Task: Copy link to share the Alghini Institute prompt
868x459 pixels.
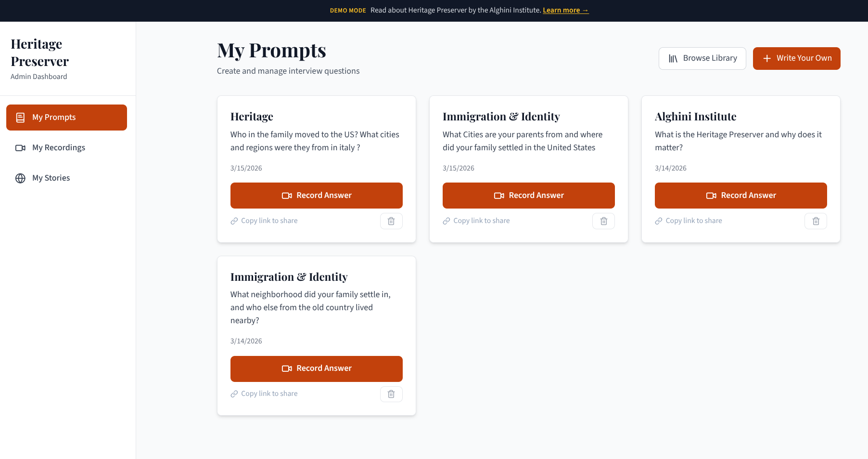Action: point(688,221)
